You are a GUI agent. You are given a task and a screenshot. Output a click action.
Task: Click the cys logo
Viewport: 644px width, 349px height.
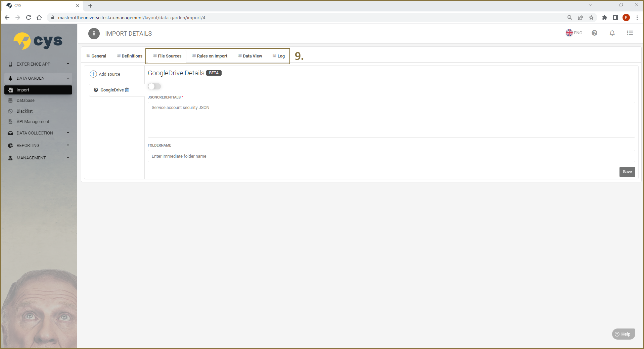38,41
